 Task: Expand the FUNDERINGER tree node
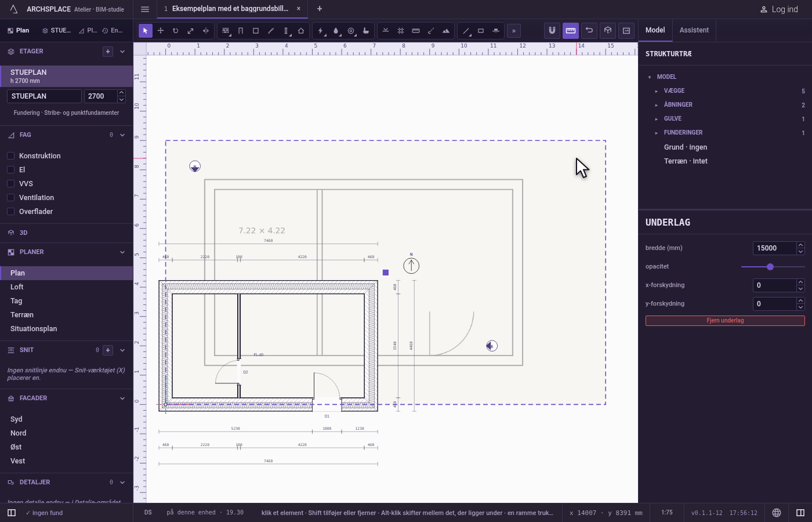point(657,133)
